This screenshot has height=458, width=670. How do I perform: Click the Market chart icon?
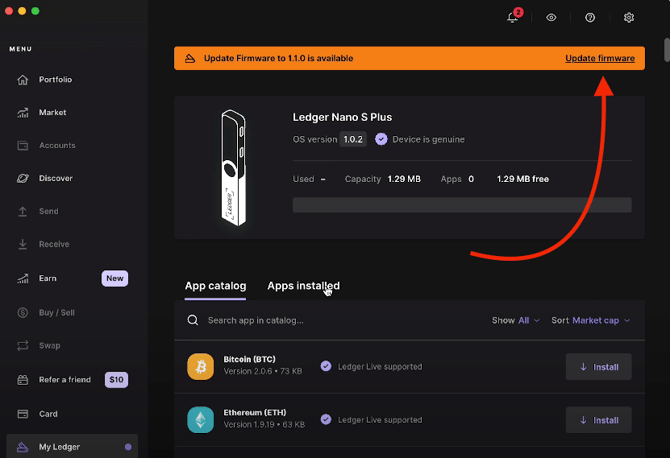click(x=23, y=113)
